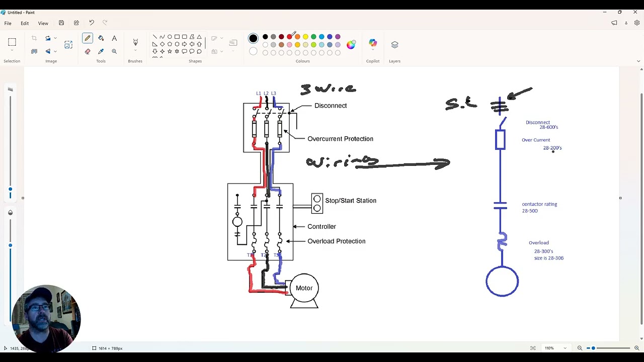This screenshot has width=644, height=362.
Task: Expand the Flip options chevron
Action: pyautogui.click(x=55, y=51)
